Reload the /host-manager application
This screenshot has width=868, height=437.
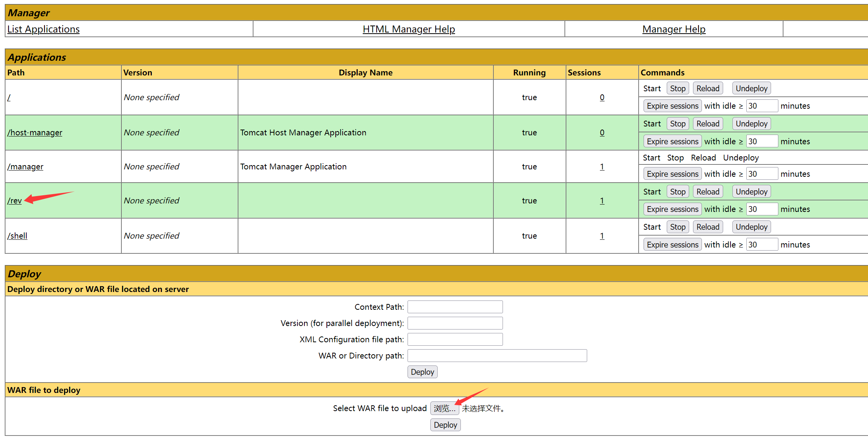click(x=708, y=124)
